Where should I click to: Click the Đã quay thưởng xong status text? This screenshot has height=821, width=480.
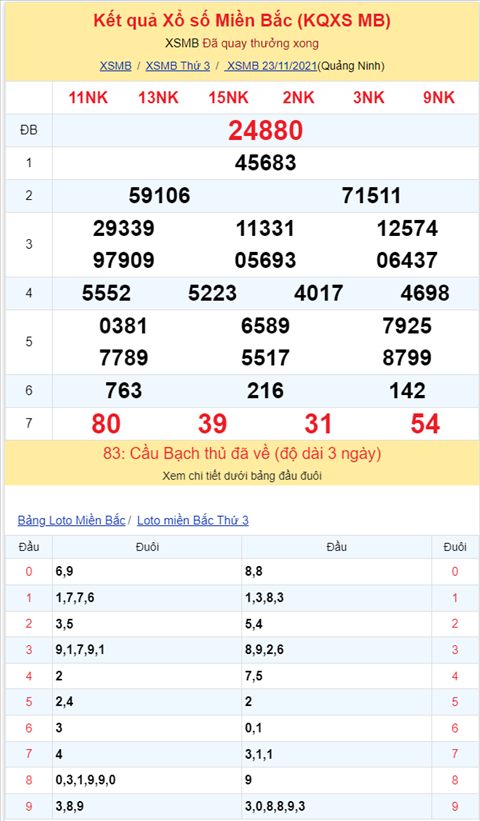pyautogui.click(x=261, y=43)
